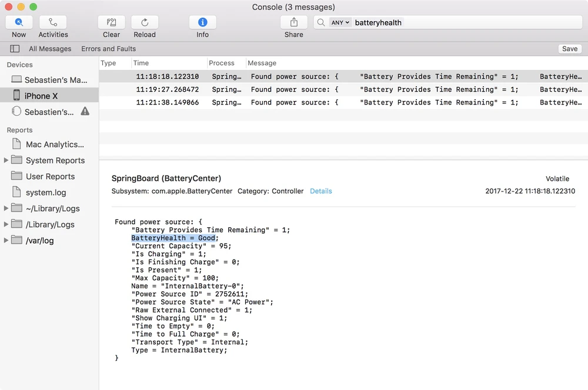This screenshot has height=390, width=588.
Task: Open the Details link
Action: 321,191
